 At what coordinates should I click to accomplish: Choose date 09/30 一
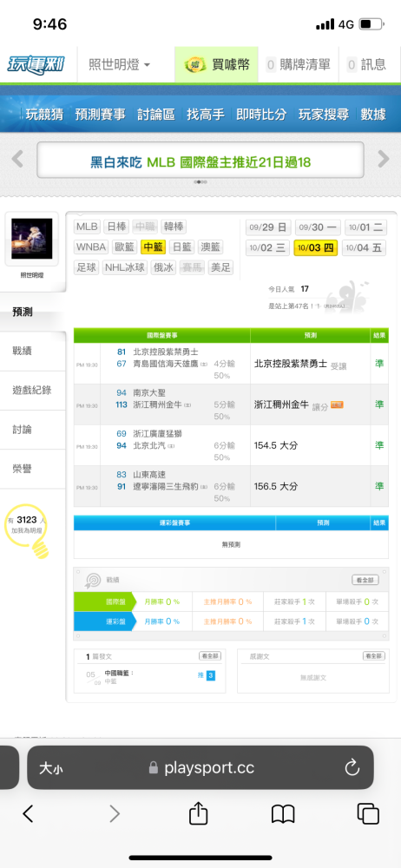pyautogui.click(x=316, y=227)
